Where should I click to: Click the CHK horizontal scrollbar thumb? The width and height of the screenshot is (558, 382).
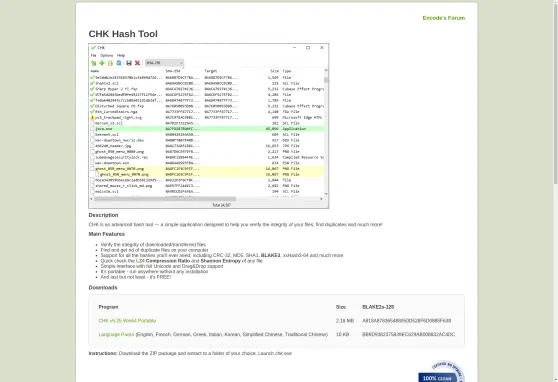(x=164, y=199)
